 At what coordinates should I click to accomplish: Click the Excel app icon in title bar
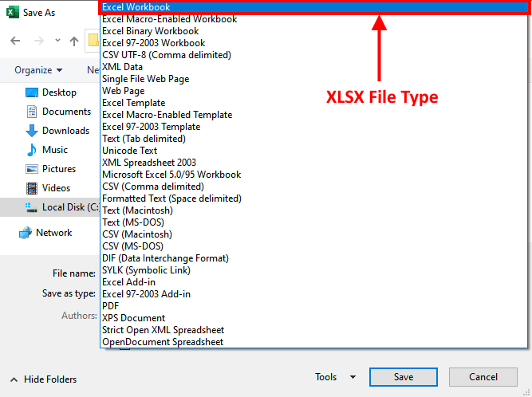click(x=13, y=13)
